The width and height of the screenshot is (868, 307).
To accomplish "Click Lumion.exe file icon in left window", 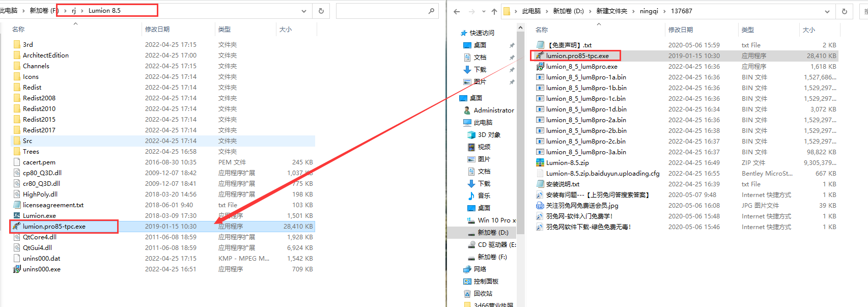I will (17, 215).
